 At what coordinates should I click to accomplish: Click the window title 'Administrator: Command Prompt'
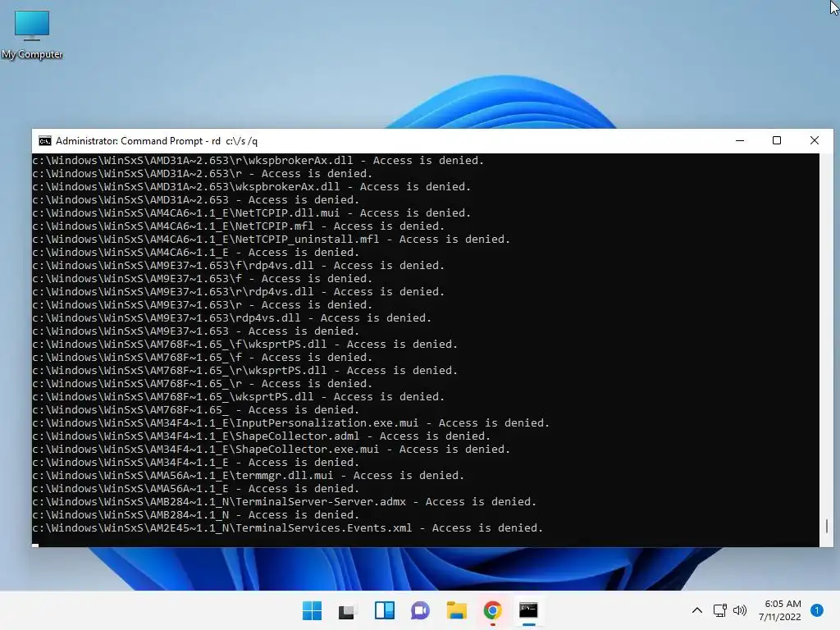(x=129, y=141)
